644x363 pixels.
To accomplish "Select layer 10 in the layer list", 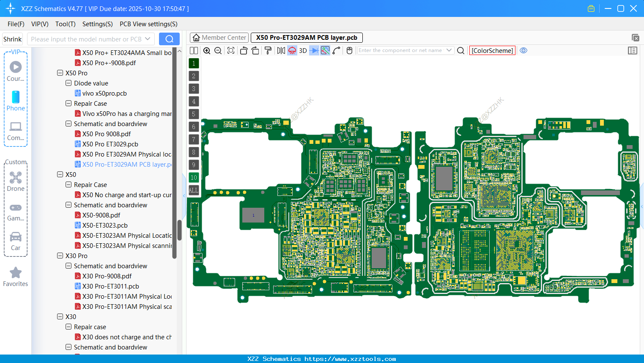I will tap(194, 177).
